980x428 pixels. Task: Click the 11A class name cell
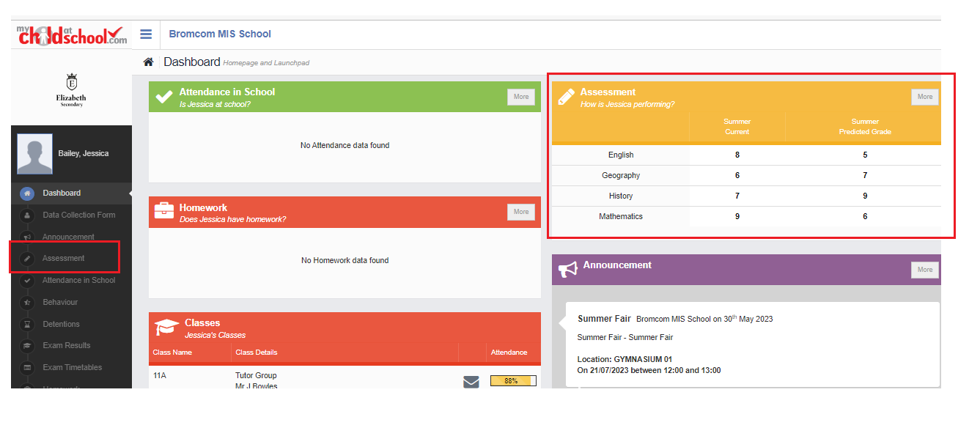pyautogui.click(x=160, y=376)
